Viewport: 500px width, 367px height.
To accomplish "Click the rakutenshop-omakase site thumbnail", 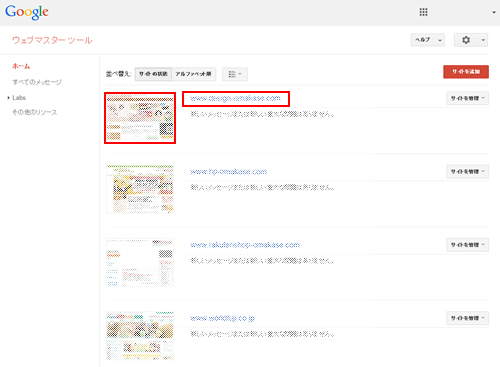I will click(x=140, y=262).
